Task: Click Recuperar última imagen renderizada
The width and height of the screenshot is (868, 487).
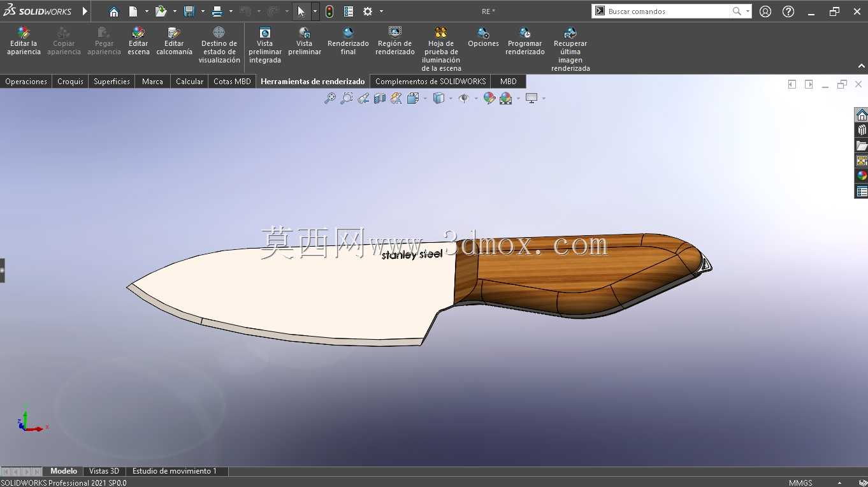Action: 570,49
